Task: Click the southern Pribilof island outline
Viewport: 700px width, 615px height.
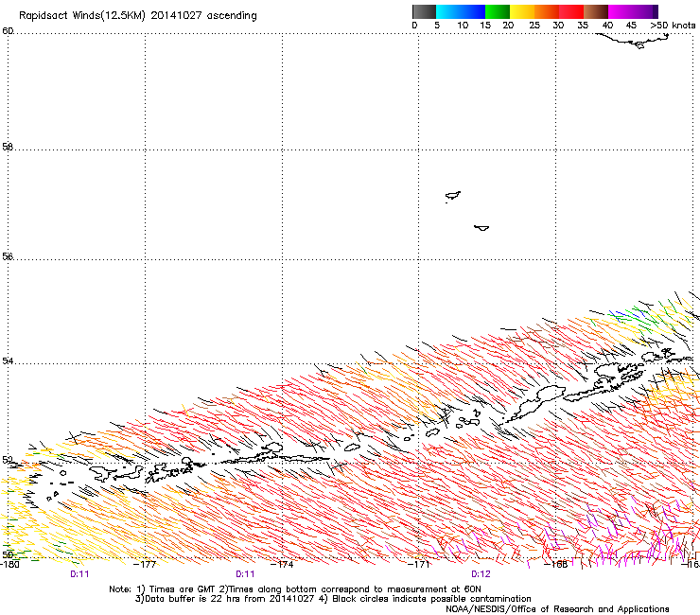Action: pyautogui.click(x=481, y=228)
